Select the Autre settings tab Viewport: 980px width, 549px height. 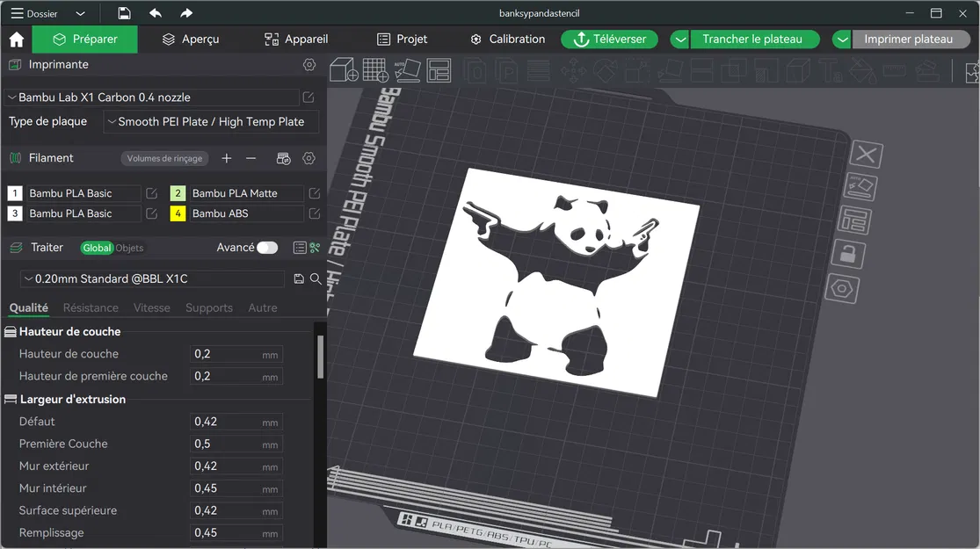[263, 308]
